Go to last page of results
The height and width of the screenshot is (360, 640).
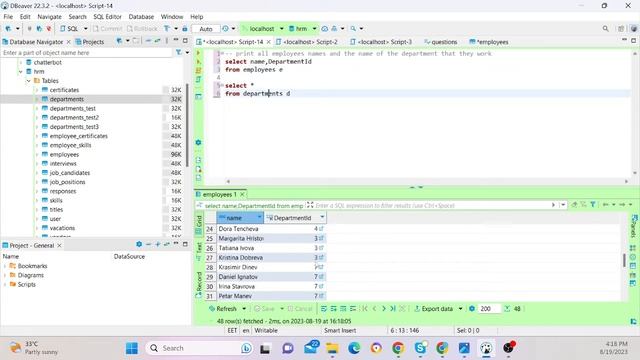point(393,309)
